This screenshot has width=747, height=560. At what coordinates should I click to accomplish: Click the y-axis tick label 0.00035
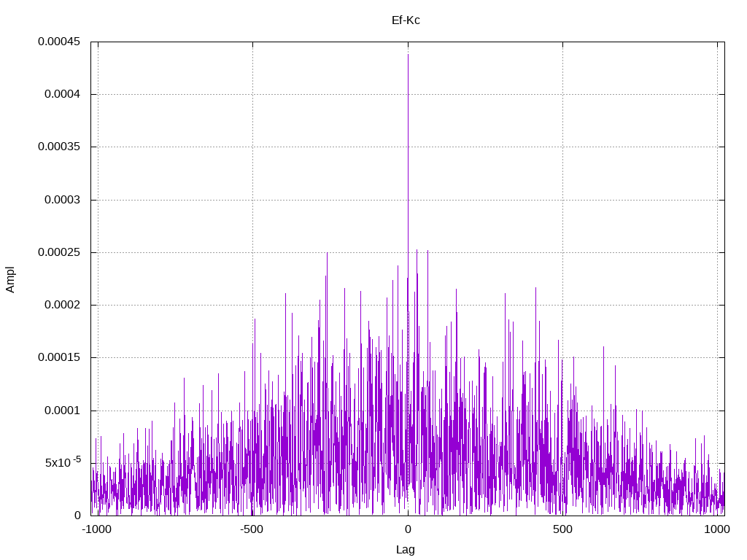[59, 147]
